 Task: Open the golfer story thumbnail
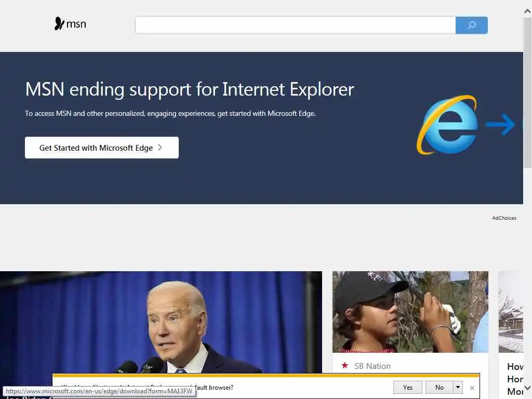pos(410,312)
